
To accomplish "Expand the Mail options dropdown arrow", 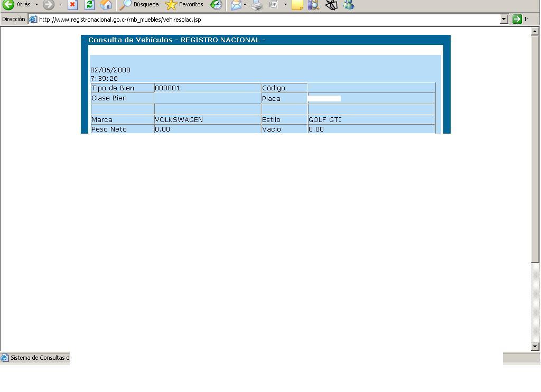I will tap(245, 5).
